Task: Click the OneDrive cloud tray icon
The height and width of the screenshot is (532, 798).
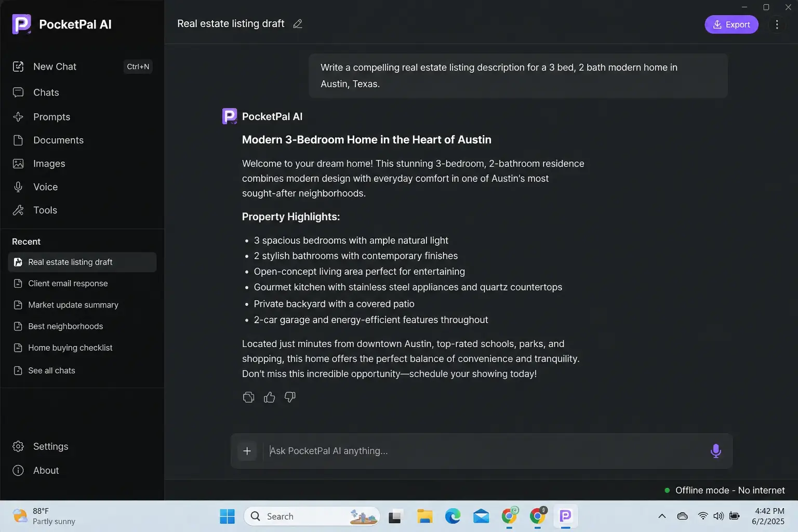Action: (x=683, y=516)
